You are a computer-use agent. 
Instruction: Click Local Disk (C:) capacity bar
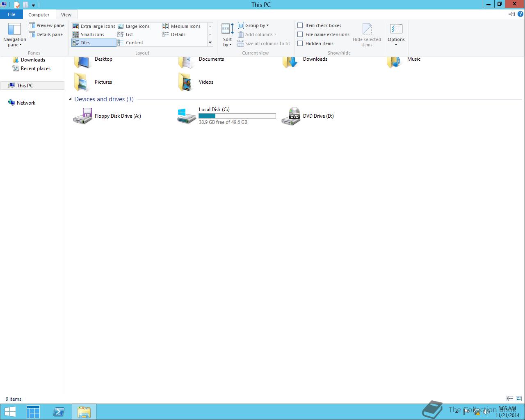pos(237,116)
